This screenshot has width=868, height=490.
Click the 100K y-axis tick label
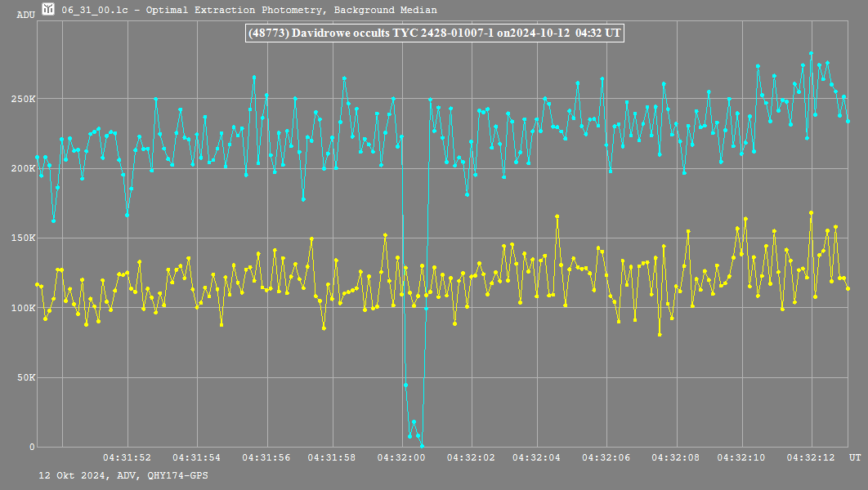coord(23,308)
